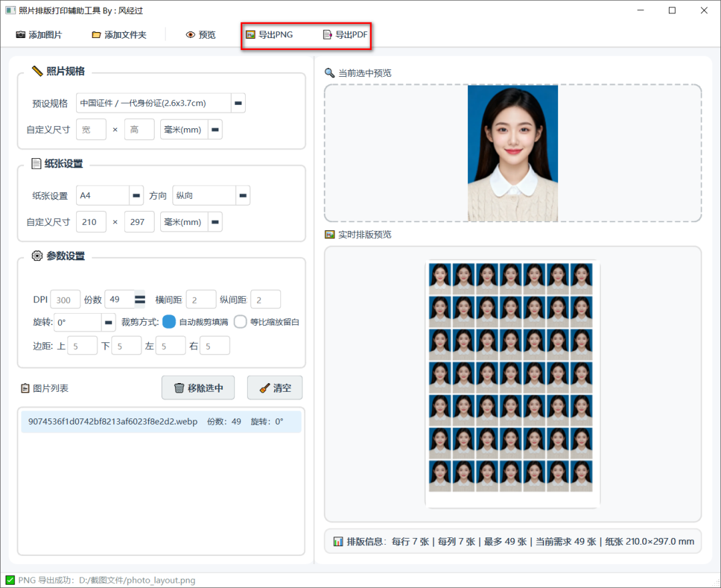Click the 份数 copies field showing 49
The image size is (721, 588).
[120, 300]
